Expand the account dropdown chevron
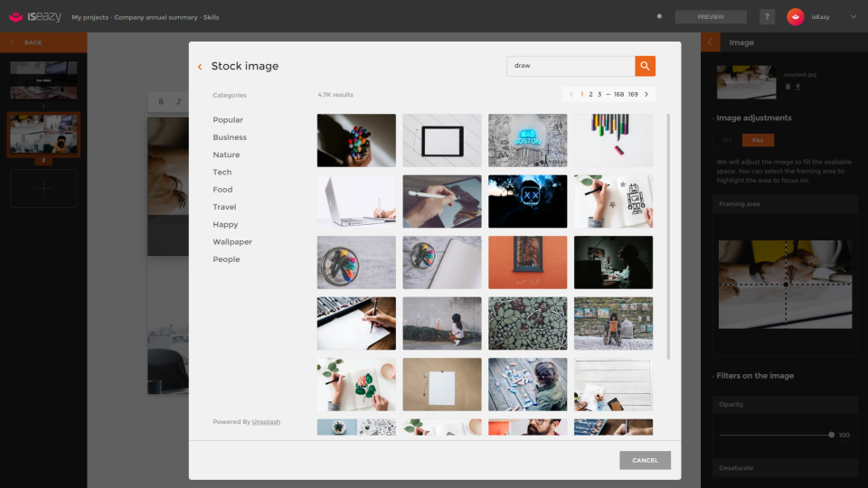 click(853, 16)
